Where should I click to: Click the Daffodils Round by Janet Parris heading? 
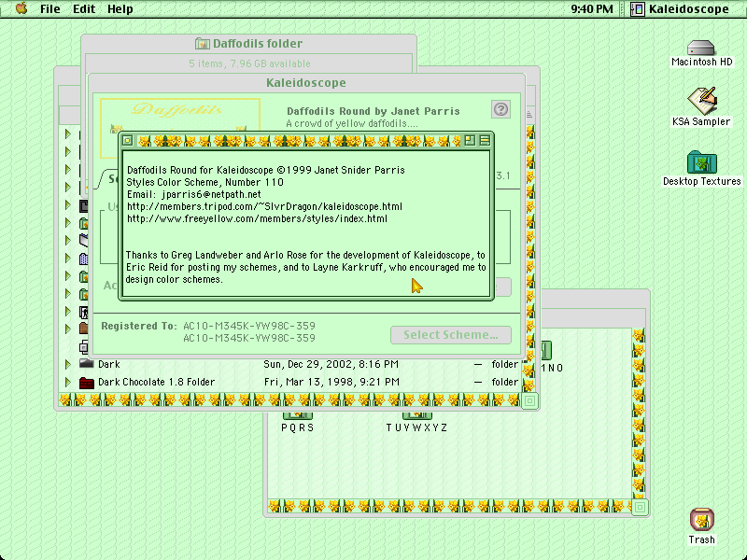[x=373, y=111]
